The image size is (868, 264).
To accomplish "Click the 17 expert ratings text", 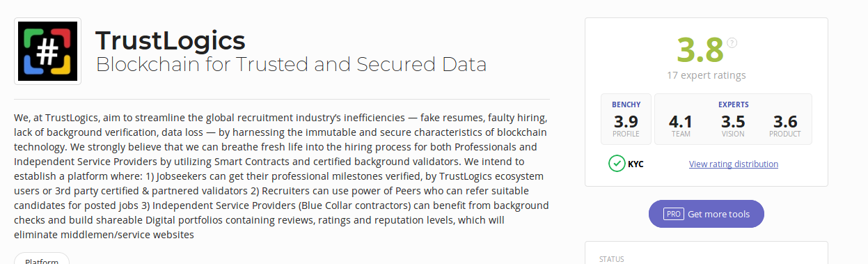I will 706,75.
